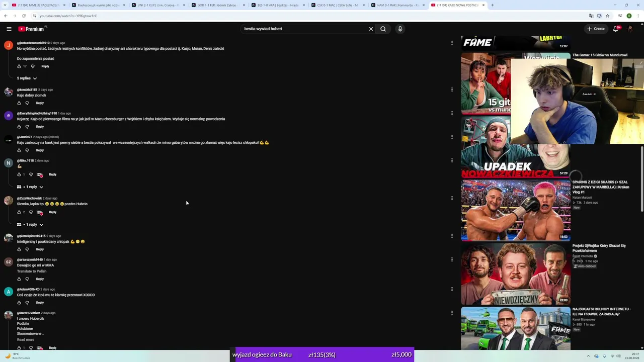The image size is (644, 362).
Task: Open the notifications bell
Action: click(616, 29)
